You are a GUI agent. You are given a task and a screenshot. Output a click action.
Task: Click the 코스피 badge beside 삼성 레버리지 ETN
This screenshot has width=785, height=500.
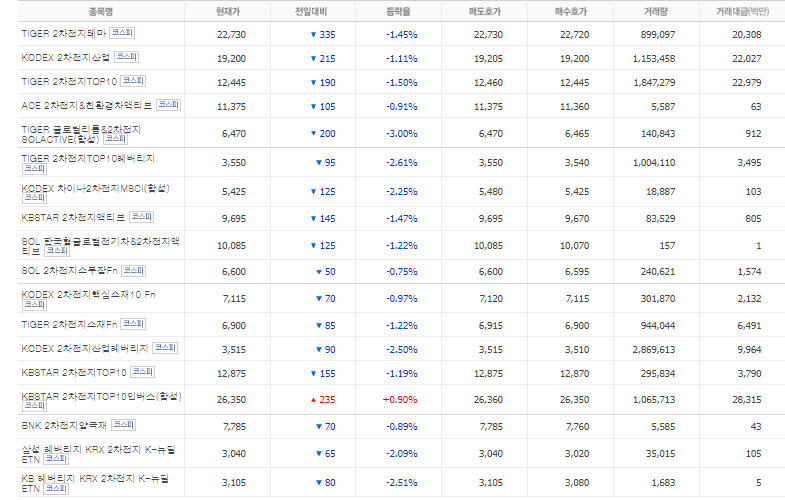click(56, 459)
